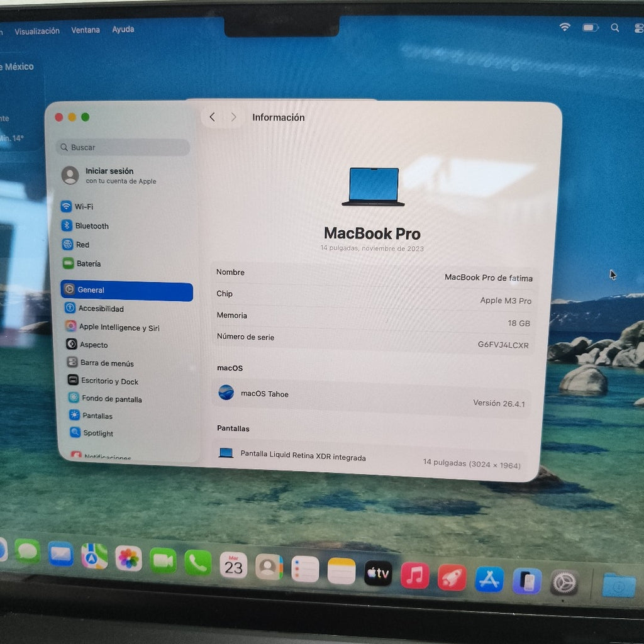
Task: Open iPhone Mirroring from the Dock
Action: coord(527,581)
